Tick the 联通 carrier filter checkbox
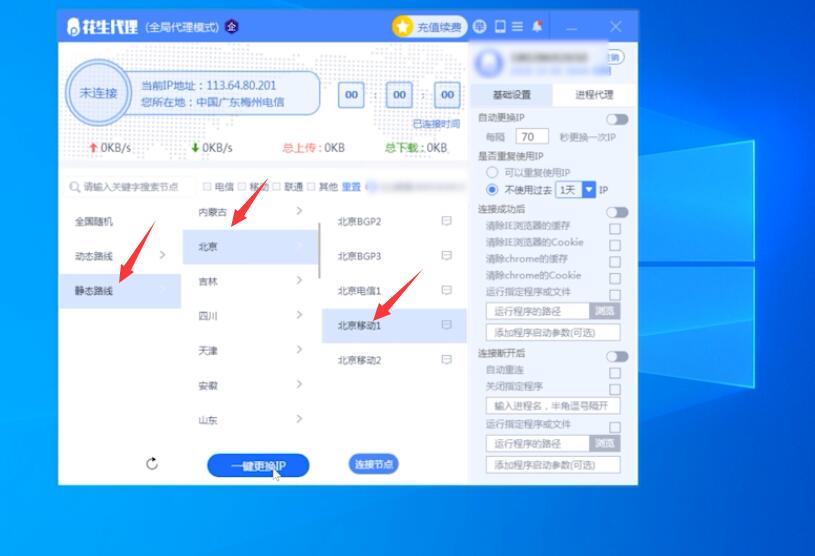This screenshot has height=556, width=815. [277, 187]
